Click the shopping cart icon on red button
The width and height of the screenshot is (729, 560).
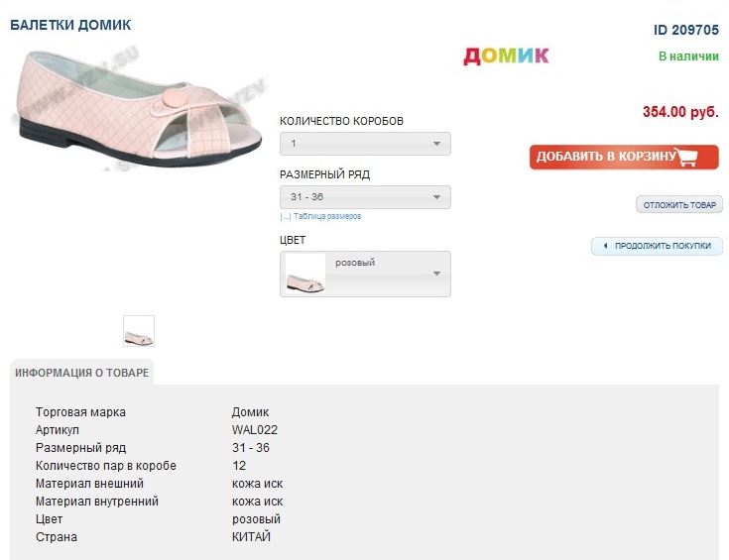point(698,157)
